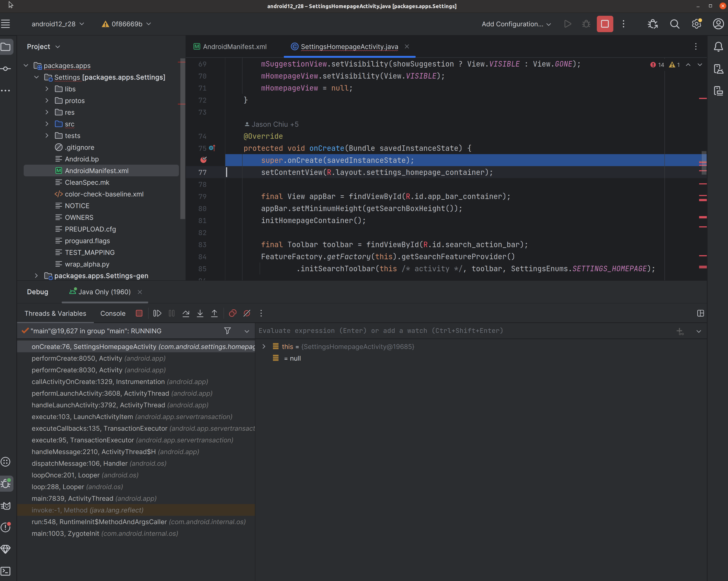Open the Notifications bell icon
Image resolution: width=728 pixels, height=581 pixels.
[718, 46]
